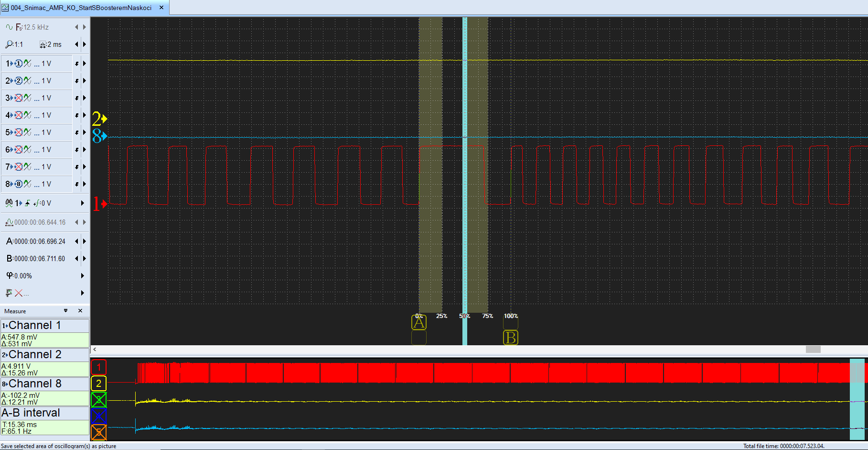This screenshot has height=450, width=868.
Task: Expand channel 1 settings arrow
Action: pyautogui.click(x=85, y=64)
